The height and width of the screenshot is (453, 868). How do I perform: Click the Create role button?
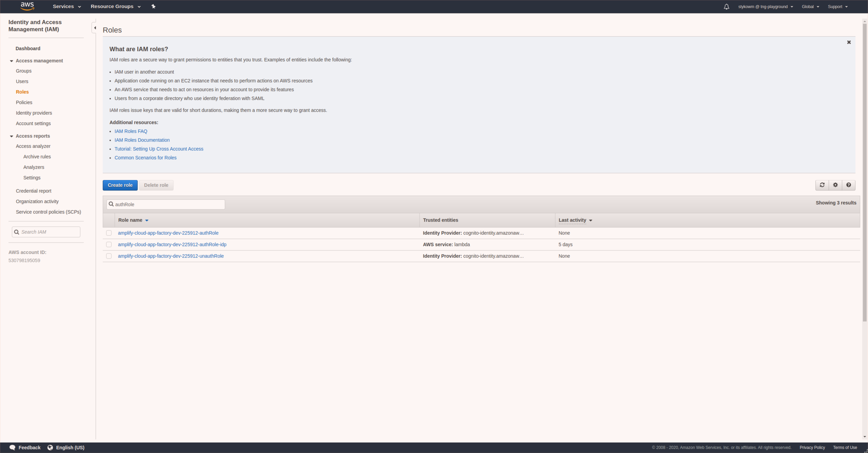(119, 185)
